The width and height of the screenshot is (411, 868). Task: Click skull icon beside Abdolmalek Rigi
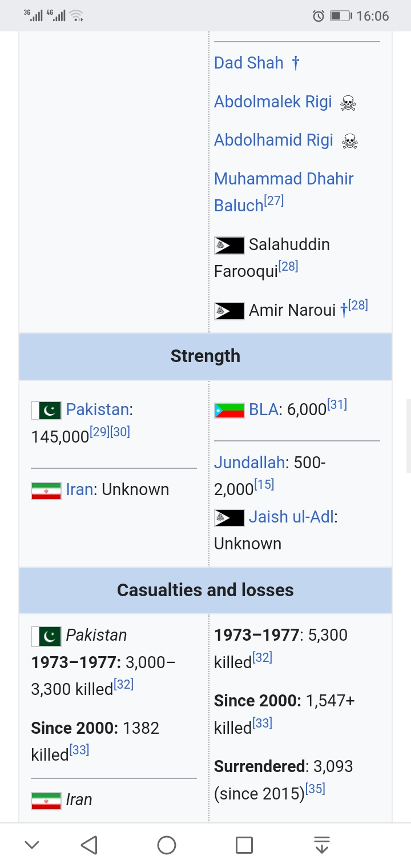(x=348, y=103)
